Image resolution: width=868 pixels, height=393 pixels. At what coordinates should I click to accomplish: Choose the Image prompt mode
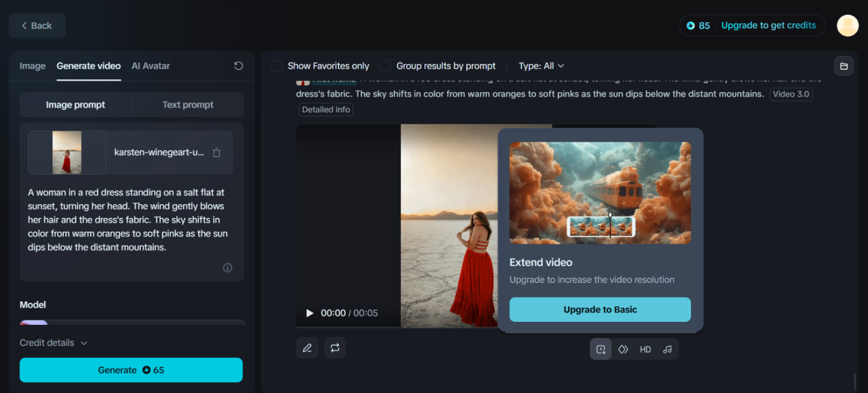pyautogui.click(x=75, y=105)
